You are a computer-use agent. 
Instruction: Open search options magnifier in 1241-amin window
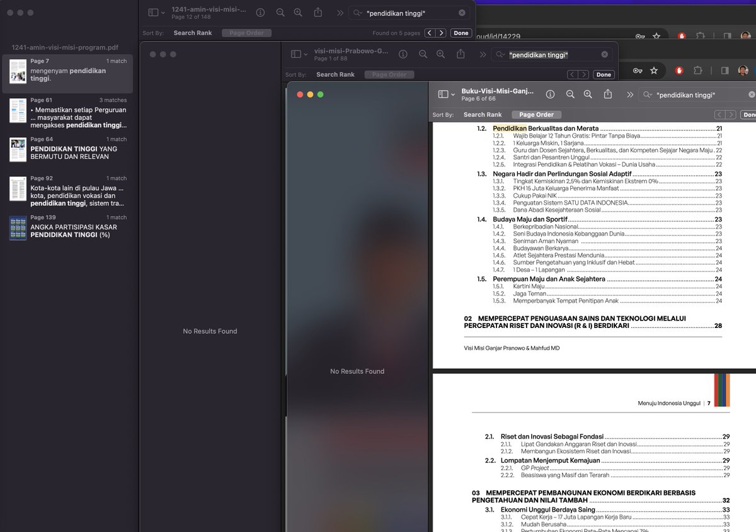(357, 13)
